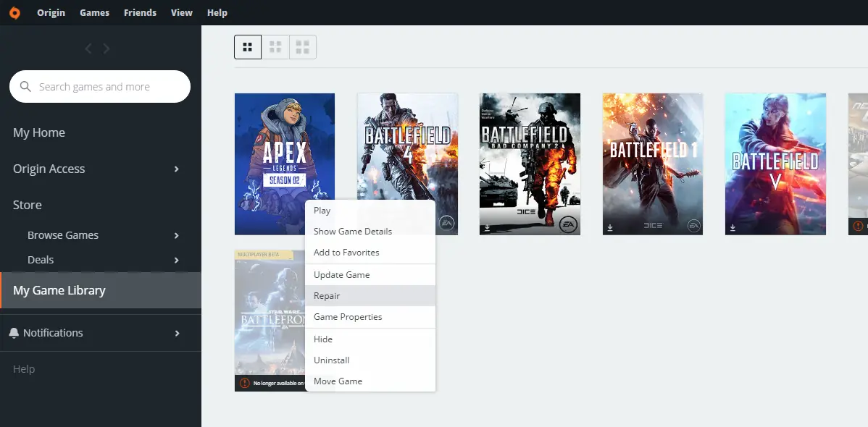The image size is (868, 427).
Task: Expand the Origin Access section
Action: click(176, 169)
